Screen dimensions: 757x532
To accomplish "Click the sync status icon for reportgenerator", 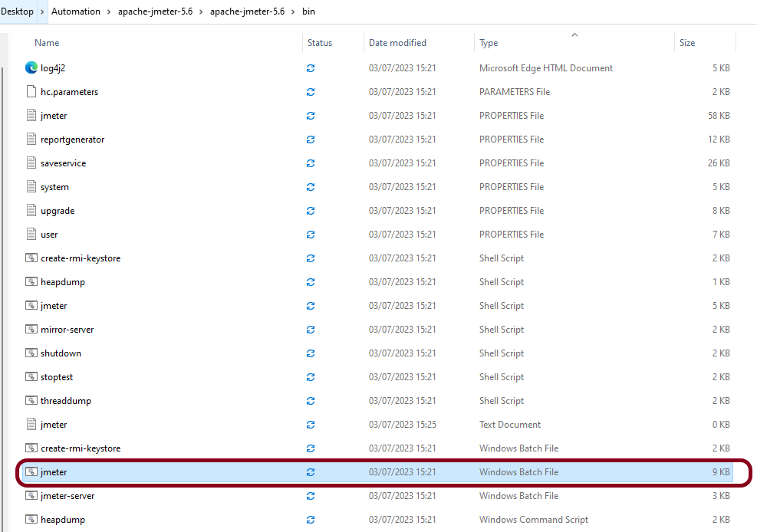I will click(x=311, y=140).
